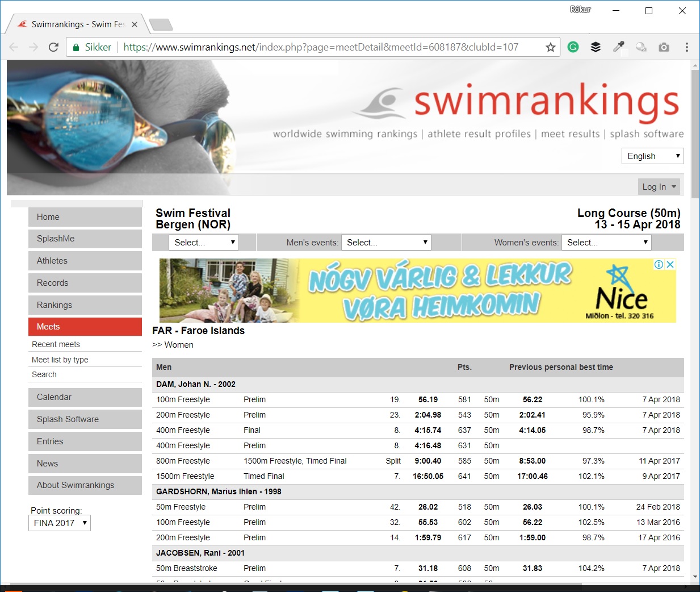Open athlete GARDSHORN, Marius Ihlen profile
Screen dimensions: 700x592
[x=219, y=491]
